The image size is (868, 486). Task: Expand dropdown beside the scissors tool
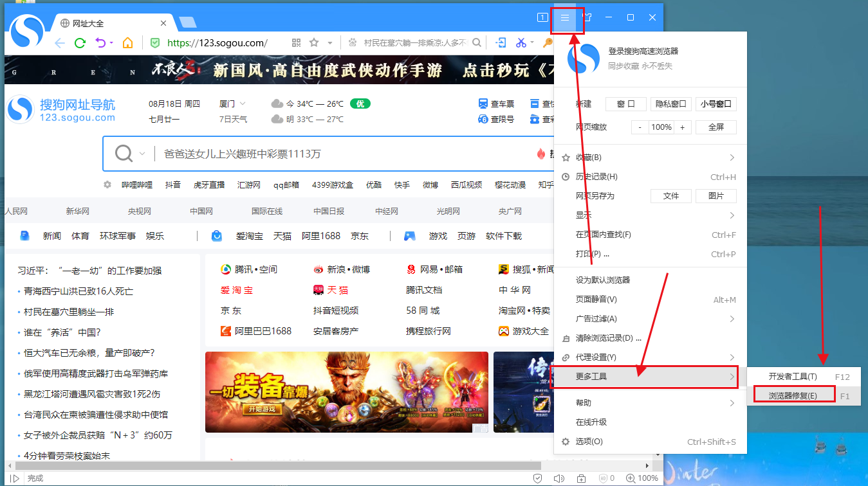click(x=532, y=43)
